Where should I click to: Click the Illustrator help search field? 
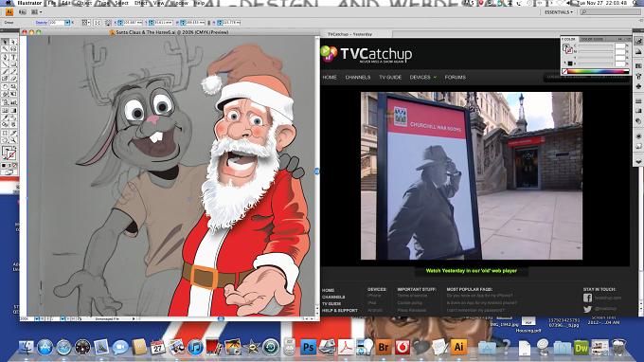point(611,12)
